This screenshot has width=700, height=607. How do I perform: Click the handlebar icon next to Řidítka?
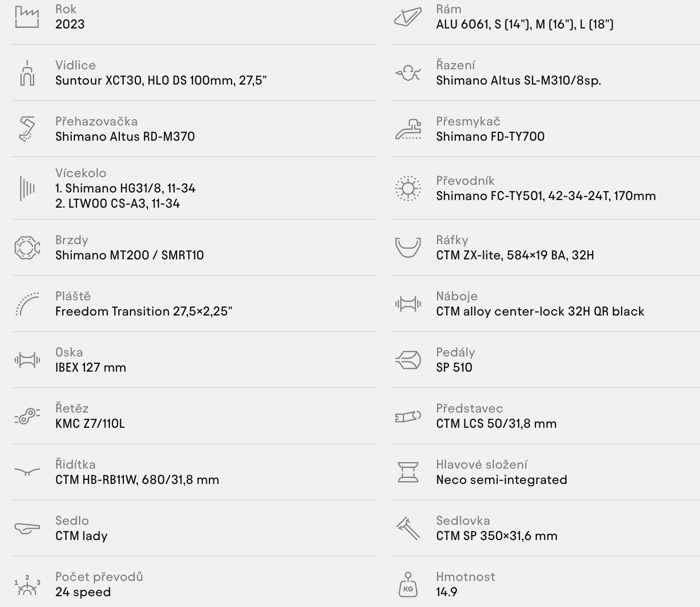[x=27, y=471]
